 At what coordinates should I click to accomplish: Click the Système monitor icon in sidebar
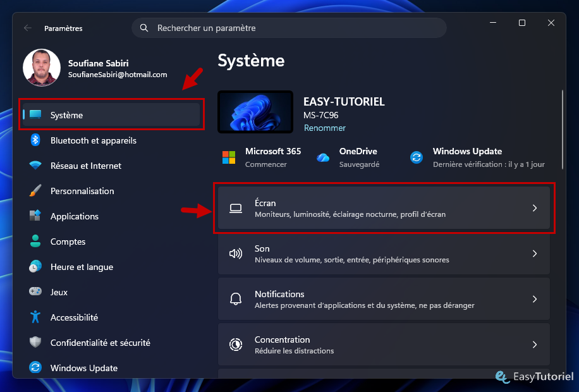[x=35, y=114]
